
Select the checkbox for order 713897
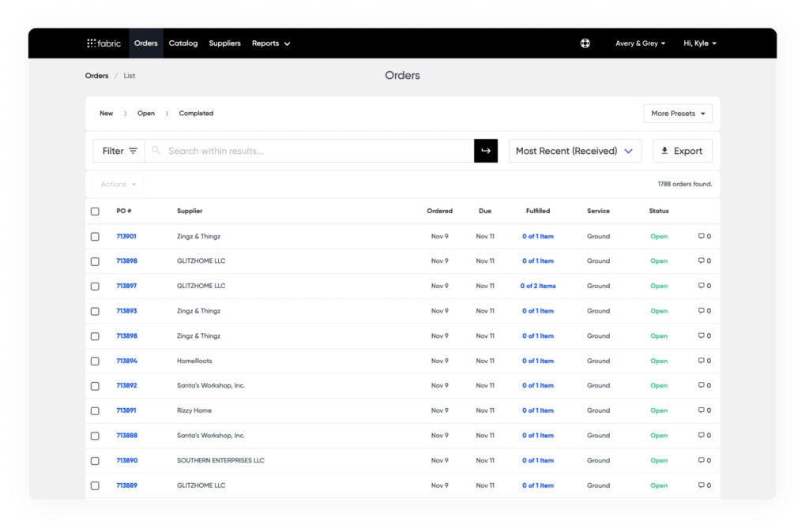[x=95, y=286]
